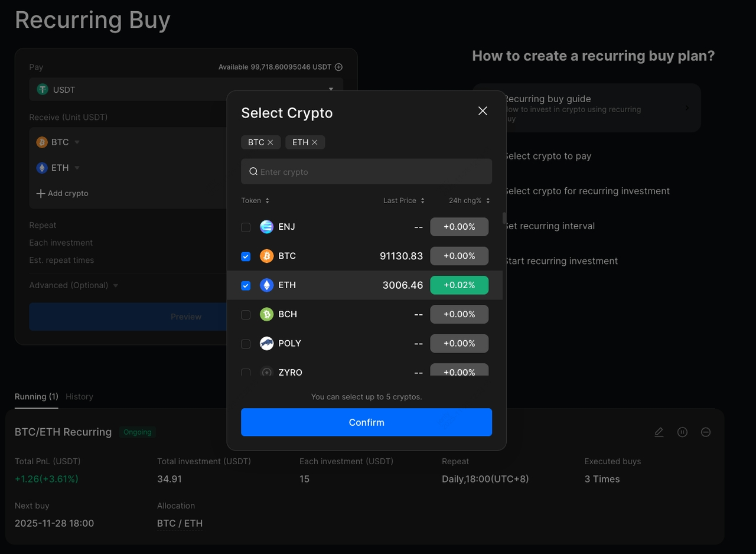
Task: Remove ETH chip from selected cryptos
Action: [x=315, y=142]
